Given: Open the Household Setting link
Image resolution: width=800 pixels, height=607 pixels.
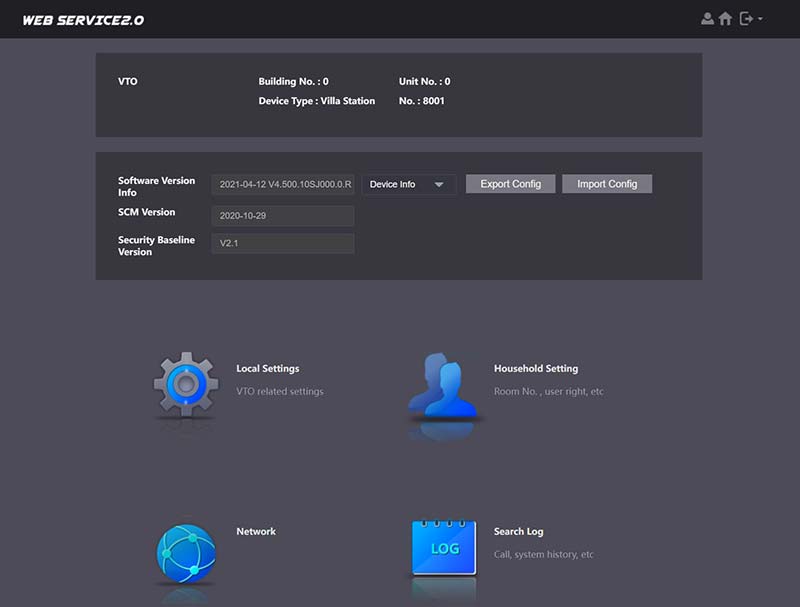Looking at the screenshot, I should [536, 368].
